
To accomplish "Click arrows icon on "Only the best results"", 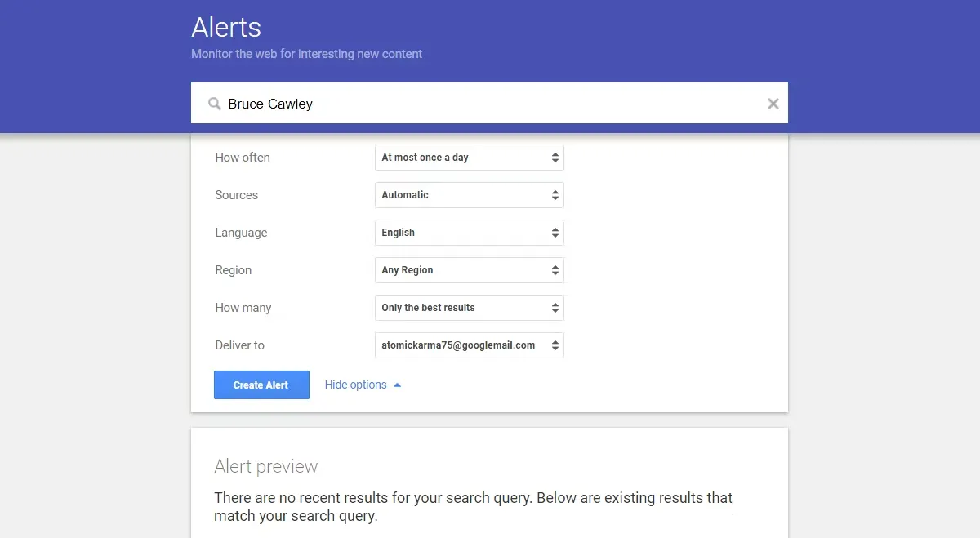I will pyautogui.click(x=555, y=308).
